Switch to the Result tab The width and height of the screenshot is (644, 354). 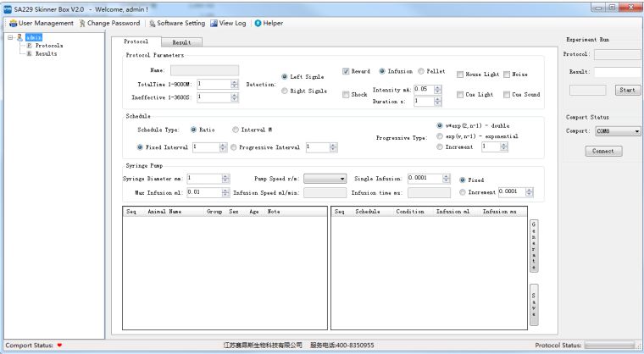click(181, 41)
